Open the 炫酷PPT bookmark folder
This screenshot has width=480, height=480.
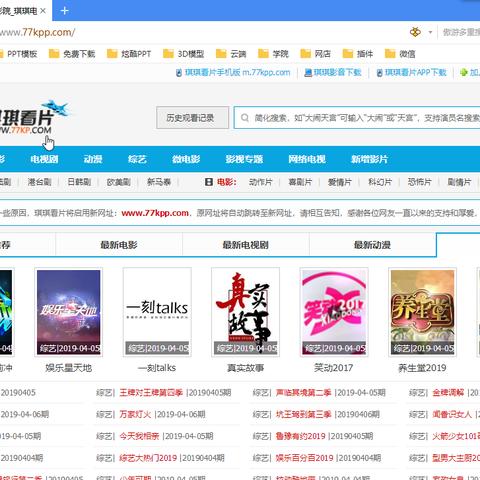[x=129, y=54]
